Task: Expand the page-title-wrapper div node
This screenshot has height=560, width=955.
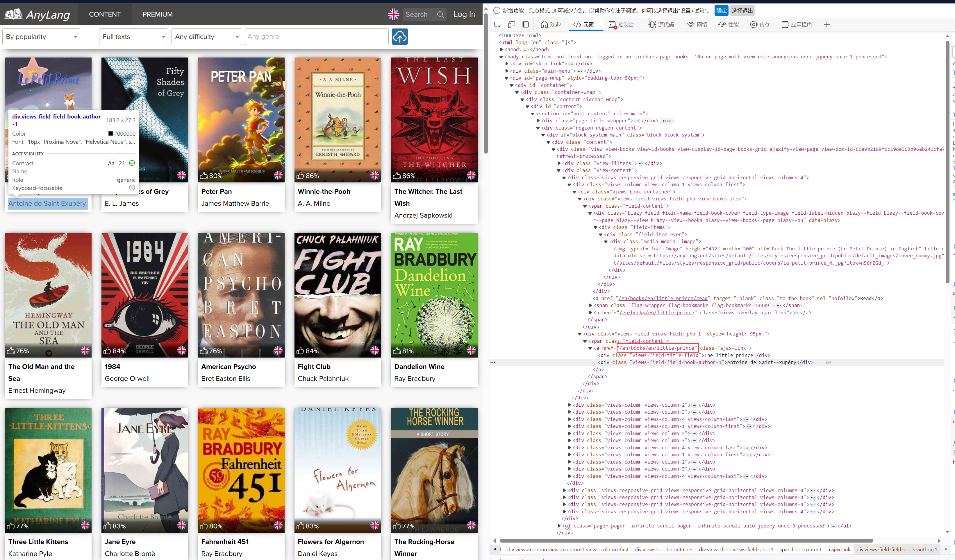Action: [x=538, y=121]
